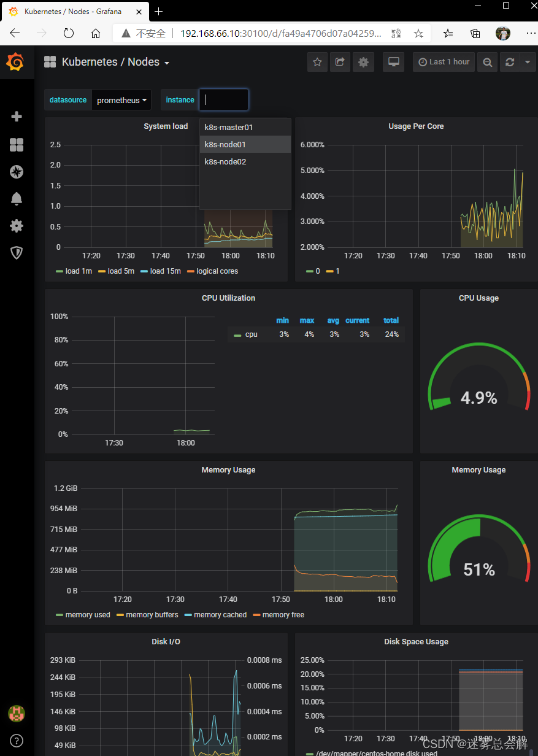Add page to favorites star in address bar
This screenshot has height=756, width=538.
(x=418, y=34)
